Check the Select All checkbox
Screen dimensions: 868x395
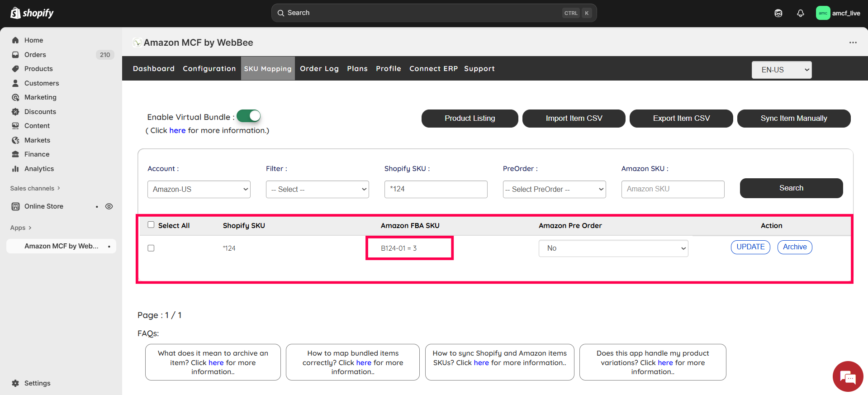coord(151,225)
